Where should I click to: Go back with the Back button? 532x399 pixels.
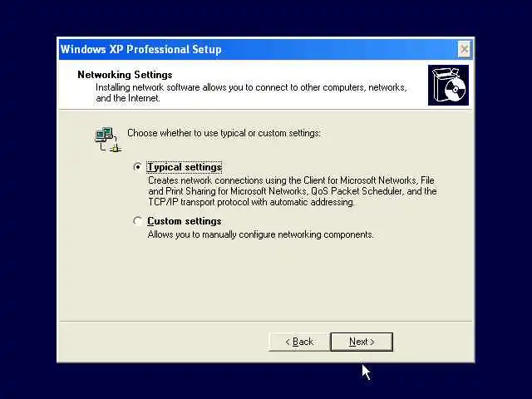[x=299, y=342]
